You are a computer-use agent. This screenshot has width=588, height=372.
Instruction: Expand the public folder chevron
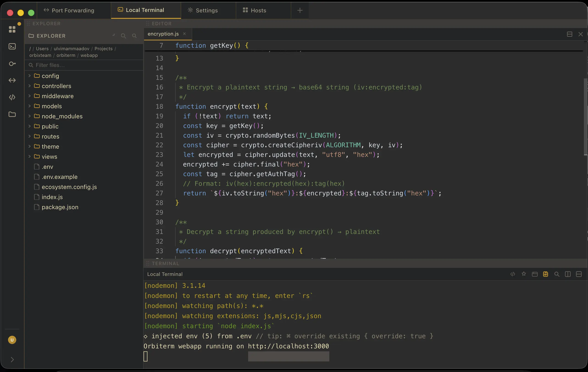[29, 126]
